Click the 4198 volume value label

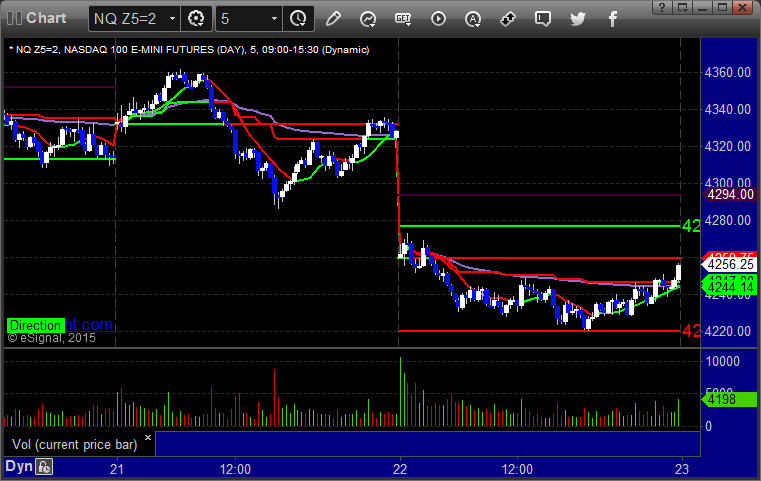click(729, 399)
